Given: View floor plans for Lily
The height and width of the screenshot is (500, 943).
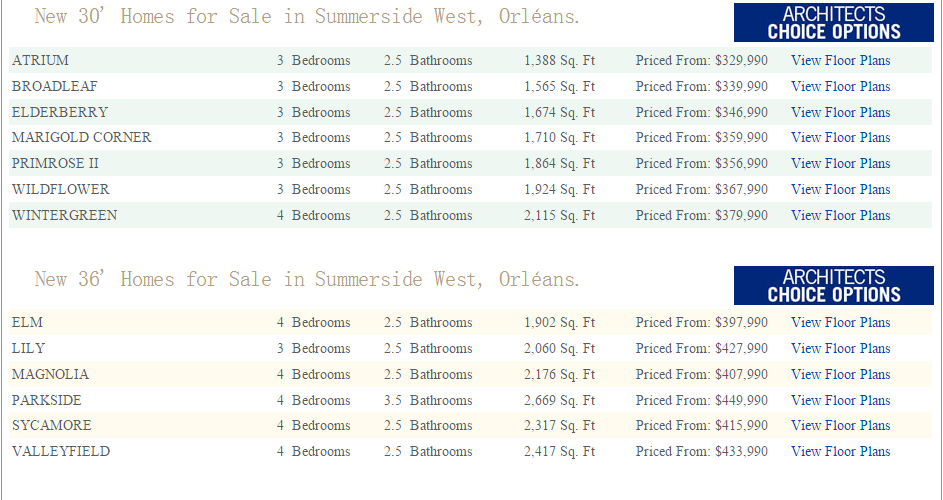Looking at the screenshot, I should pyautogui.click(x=840, y=348).
